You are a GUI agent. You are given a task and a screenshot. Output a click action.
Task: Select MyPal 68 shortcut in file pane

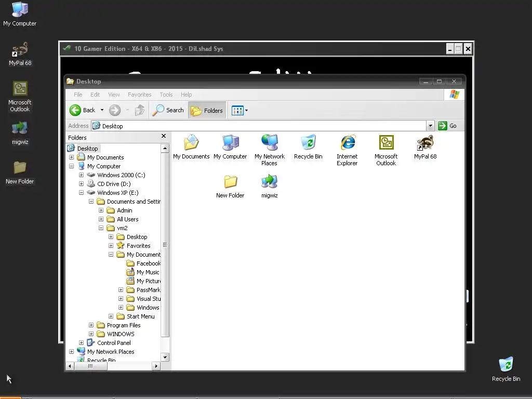coord(425,147)
